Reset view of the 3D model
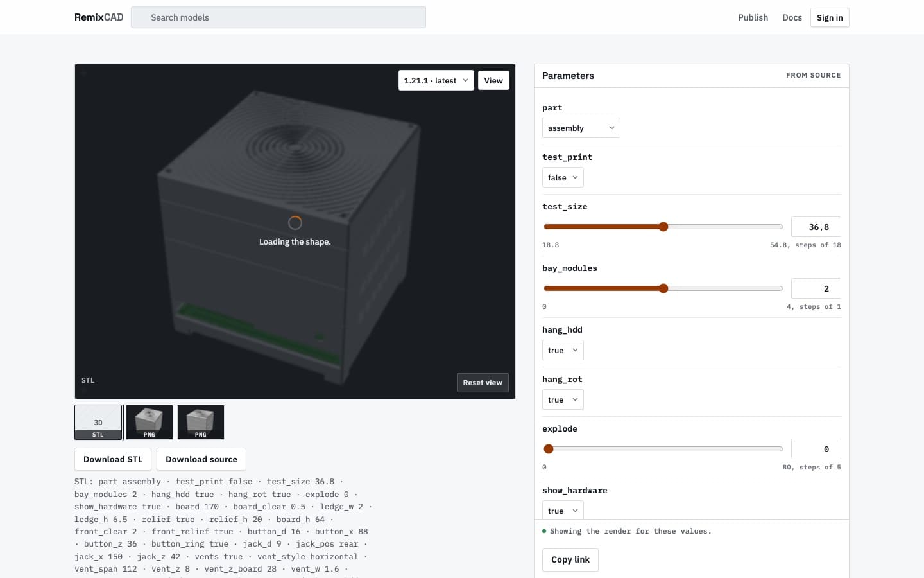The width and height of the screenshot is (924, 578). (x=483, y=383)
